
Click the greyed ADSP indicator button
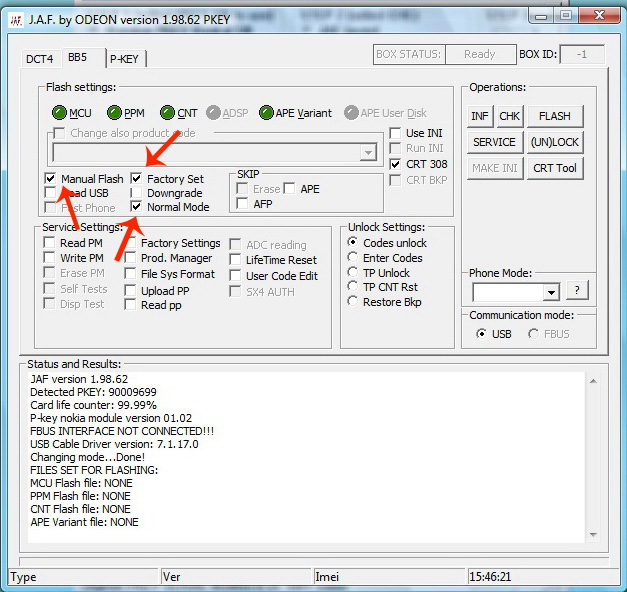[214, 113]
